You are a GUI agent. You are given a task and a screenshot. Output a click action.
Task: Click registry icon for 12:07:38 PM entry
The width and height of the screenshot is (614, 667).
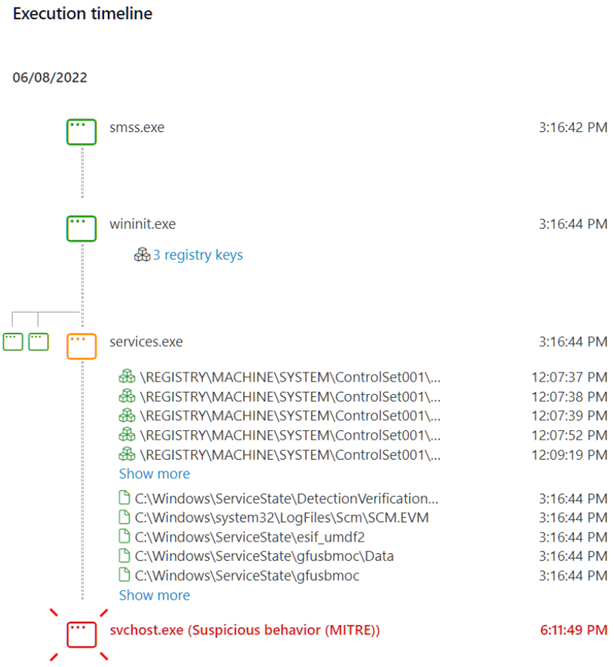[127, 396]
